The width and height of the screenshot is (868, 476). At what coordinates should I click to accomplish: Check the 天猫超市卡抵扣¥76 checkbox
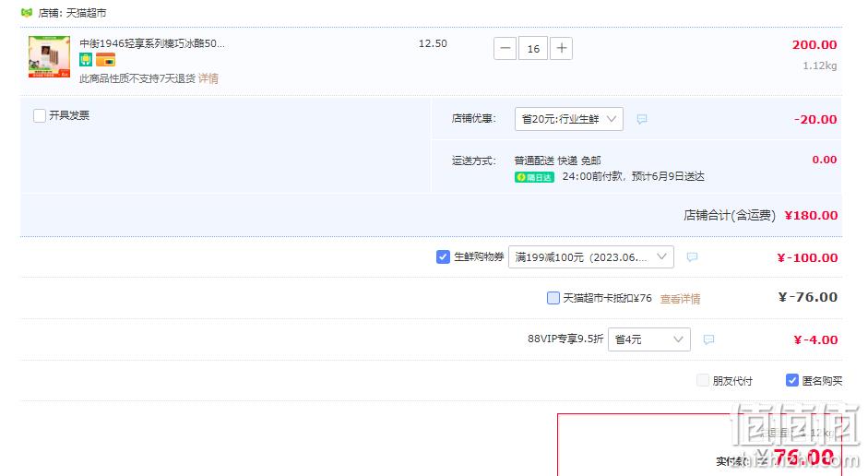tap(553, 298)
